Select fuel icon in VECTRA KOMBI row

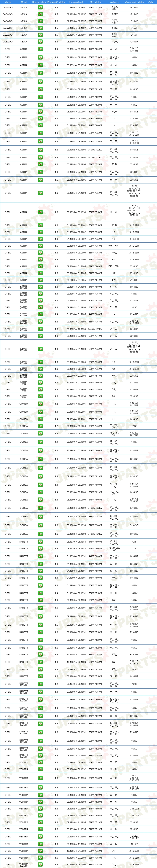40,865
